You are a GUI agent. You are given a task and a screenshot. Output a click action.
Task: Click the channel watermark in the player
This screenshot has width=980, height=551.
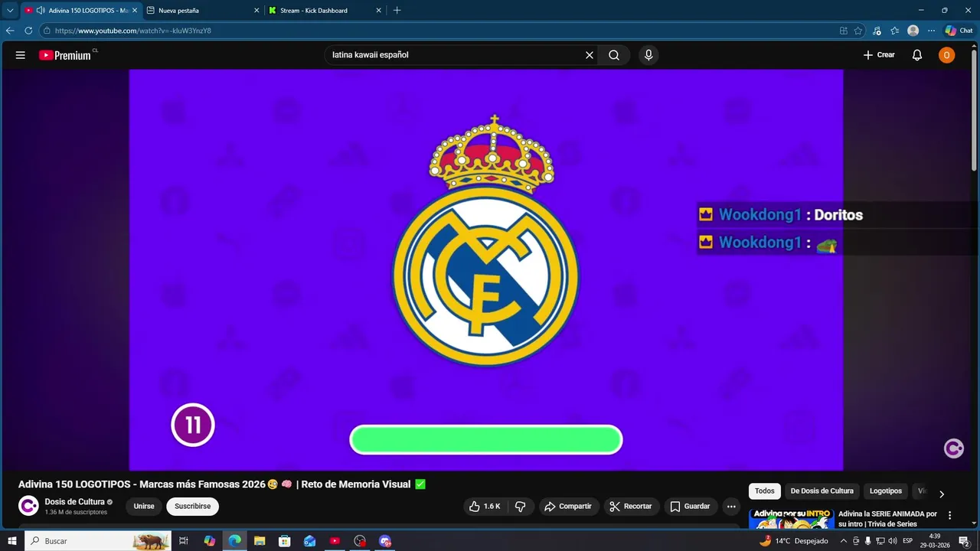pos(953,448)
